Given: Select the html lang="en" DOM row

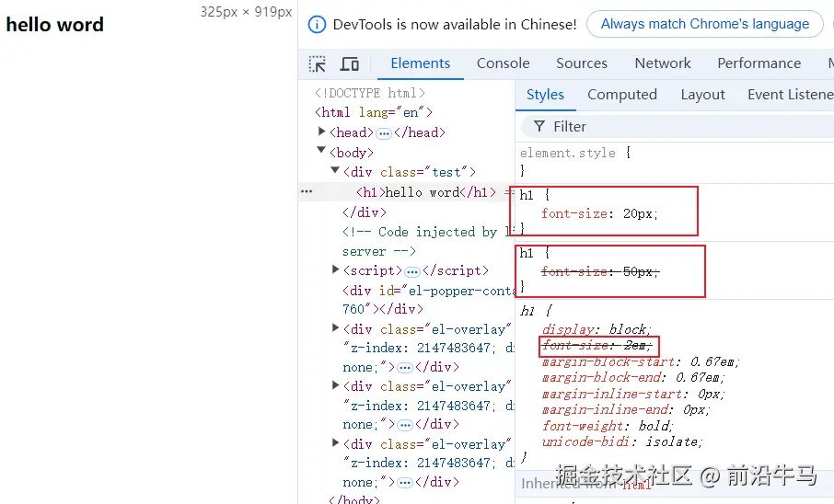Looking at the screenshot, I should 374,113.
